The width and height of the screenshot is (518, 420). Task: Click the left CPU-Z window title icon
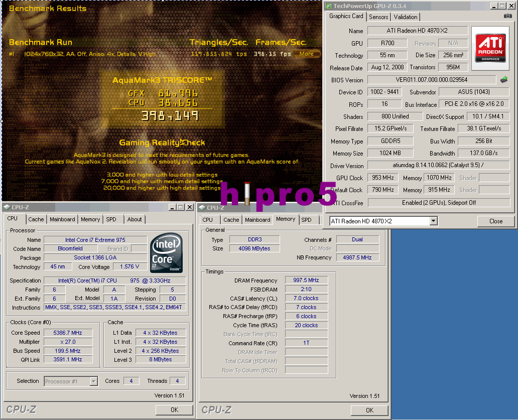tap(7, 207)
